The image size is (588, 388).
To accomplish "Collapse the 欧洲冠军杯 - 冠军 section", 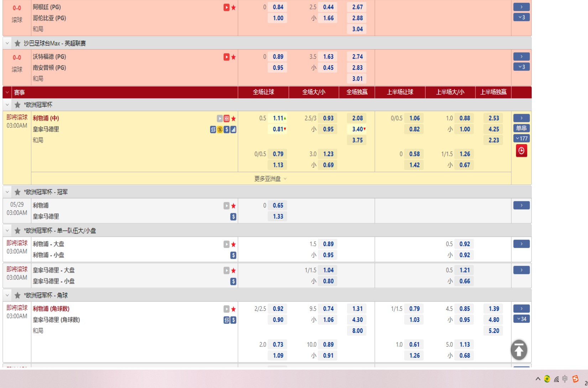I will pyautogui.click(x=7, y=192).
